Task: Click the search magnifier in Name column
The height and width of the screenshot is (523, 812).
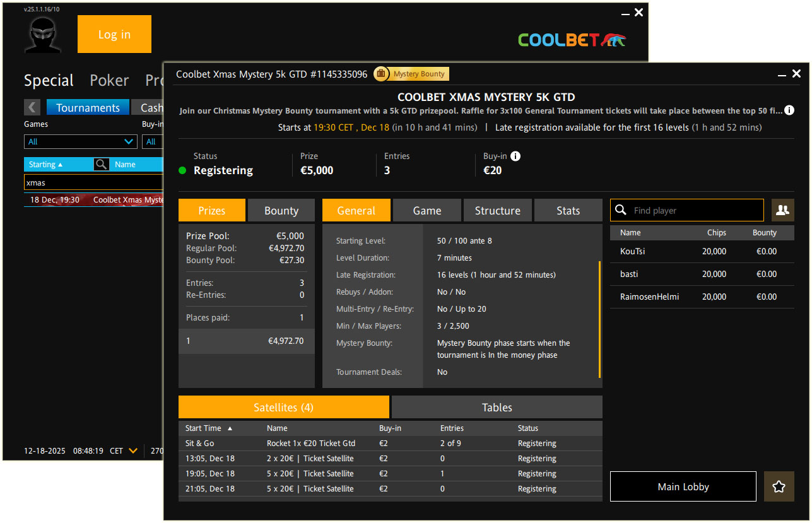Action: point(101,164)
